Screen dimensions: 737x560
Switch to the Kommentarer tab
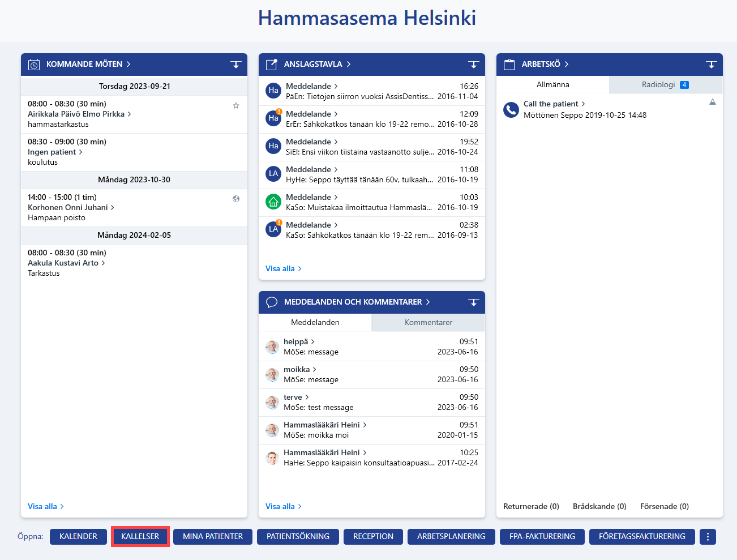(429, 323)
